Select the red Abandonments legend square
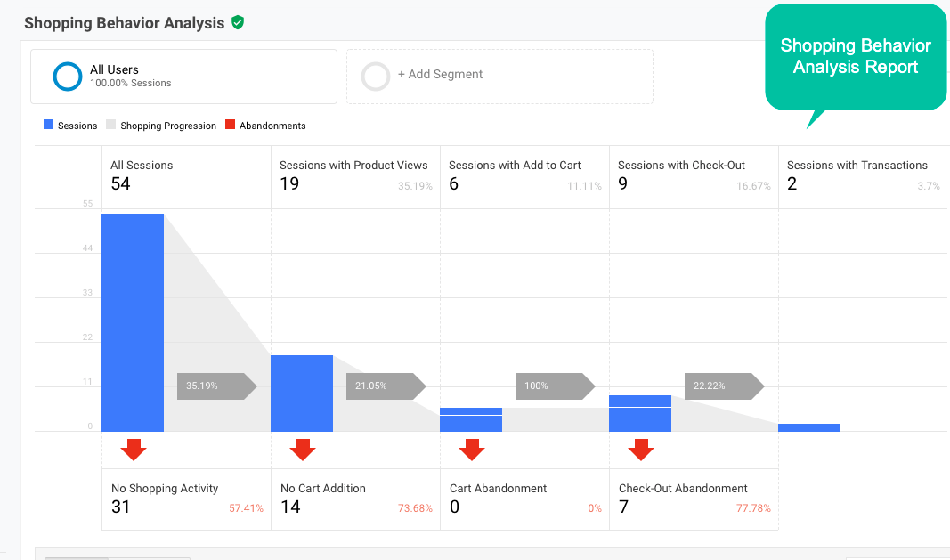The height and width of the screenshot is (560, 950). 228,125
